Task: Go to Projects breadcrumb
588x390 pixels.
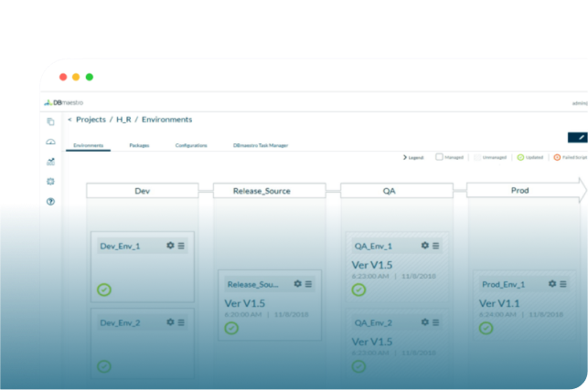Action: tap(91, 120)
